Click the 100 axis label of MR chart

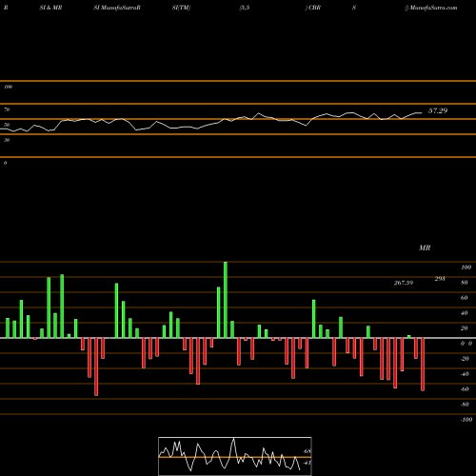466,268
